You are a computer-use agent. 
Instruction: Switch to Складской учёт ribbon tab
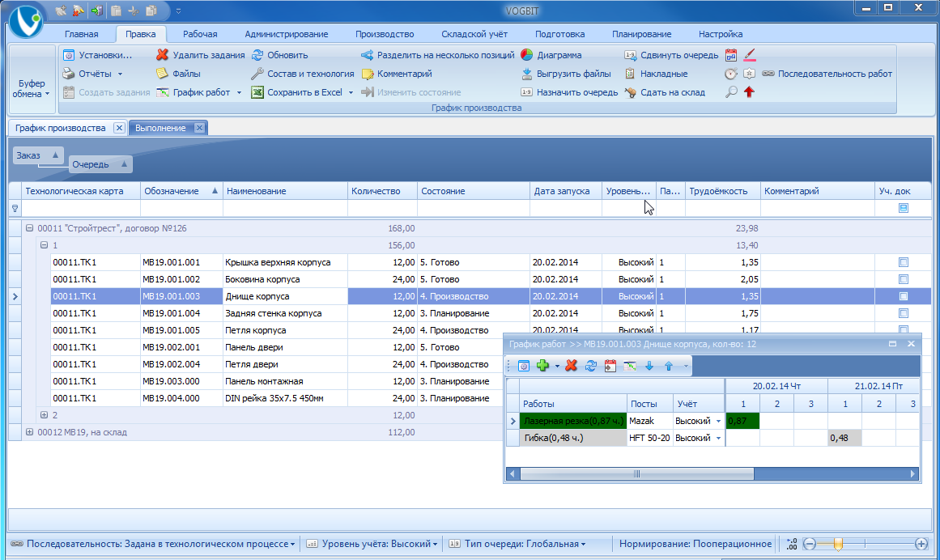474,34
